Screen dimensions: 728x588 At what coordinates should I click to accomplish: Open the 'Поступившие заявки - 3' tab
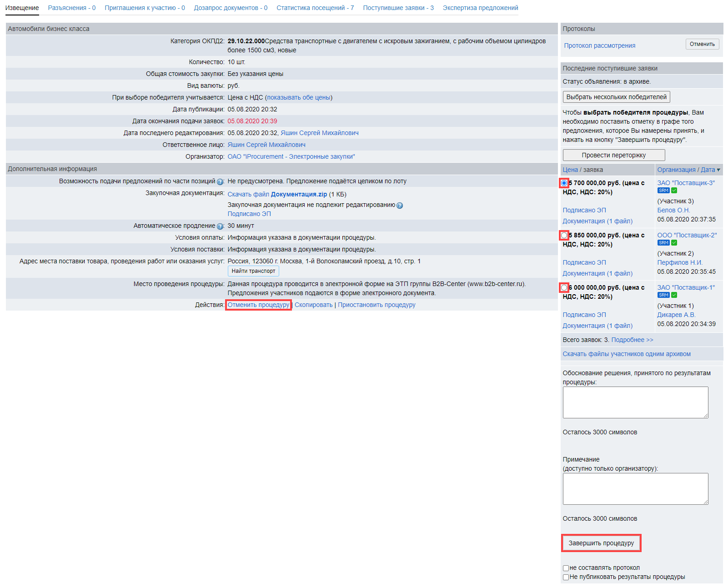coord(398,8)
